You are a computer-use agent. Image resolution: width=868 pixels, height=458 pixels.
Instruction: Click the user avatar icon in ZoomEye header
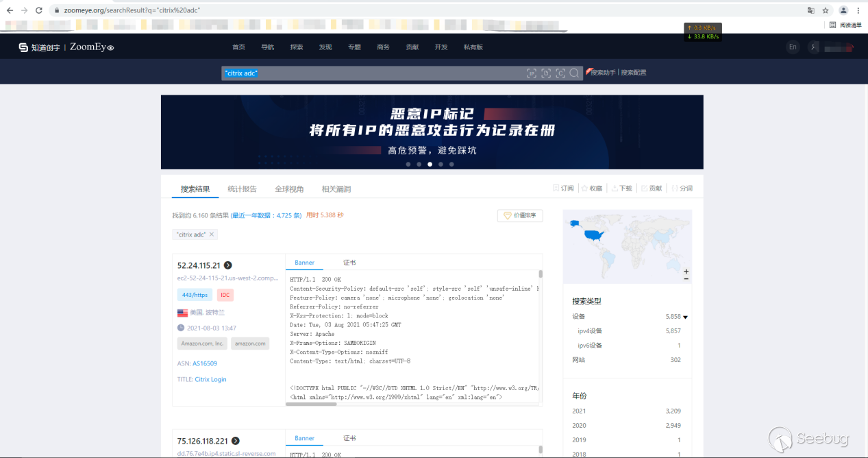813,47
